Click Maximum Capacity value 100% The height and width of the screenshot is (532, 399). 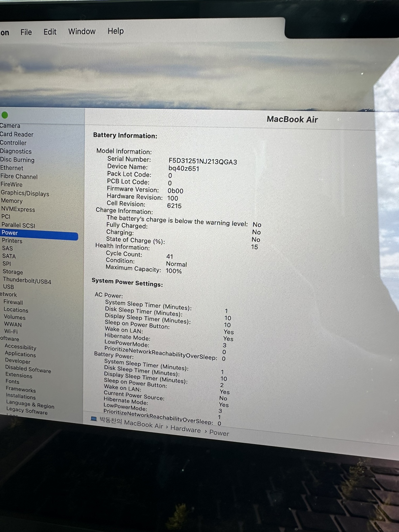tap(173, 271)
